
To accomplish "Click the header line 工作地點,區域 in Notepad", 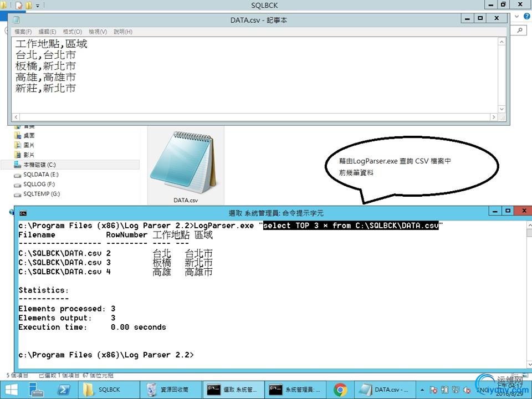I will point(51,44).
